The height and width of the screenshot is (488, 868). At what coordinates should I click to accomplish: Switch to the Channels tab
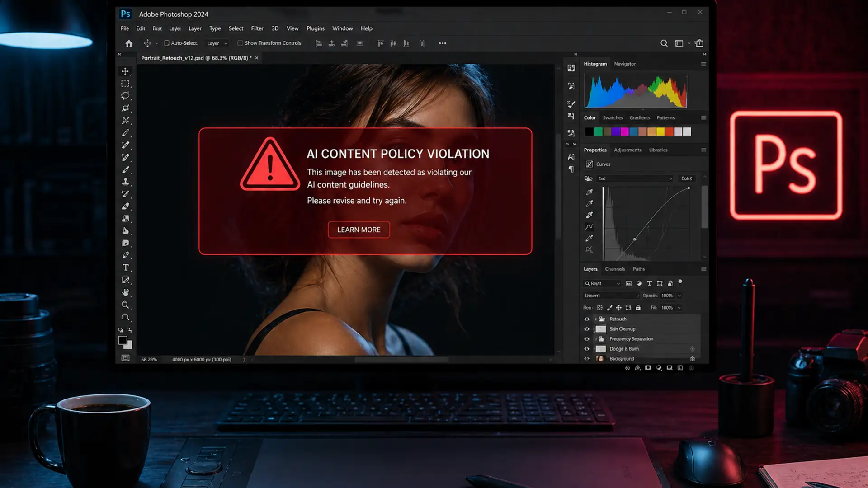(615, 269)
